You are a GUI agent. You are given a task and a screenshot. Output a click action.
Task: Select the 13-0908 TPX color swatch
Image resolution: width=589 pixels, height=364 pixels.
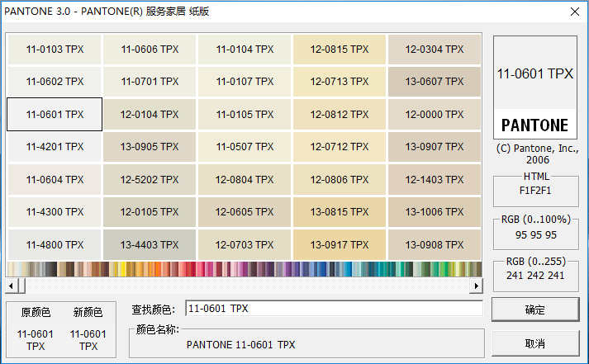[435, 244]
